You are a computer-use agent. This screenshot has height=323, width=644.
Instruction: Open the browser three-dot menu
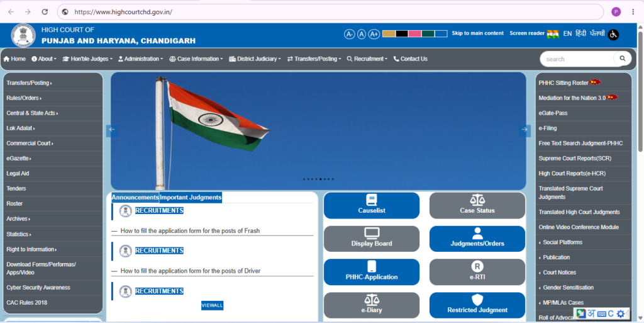tap(633, 12)
